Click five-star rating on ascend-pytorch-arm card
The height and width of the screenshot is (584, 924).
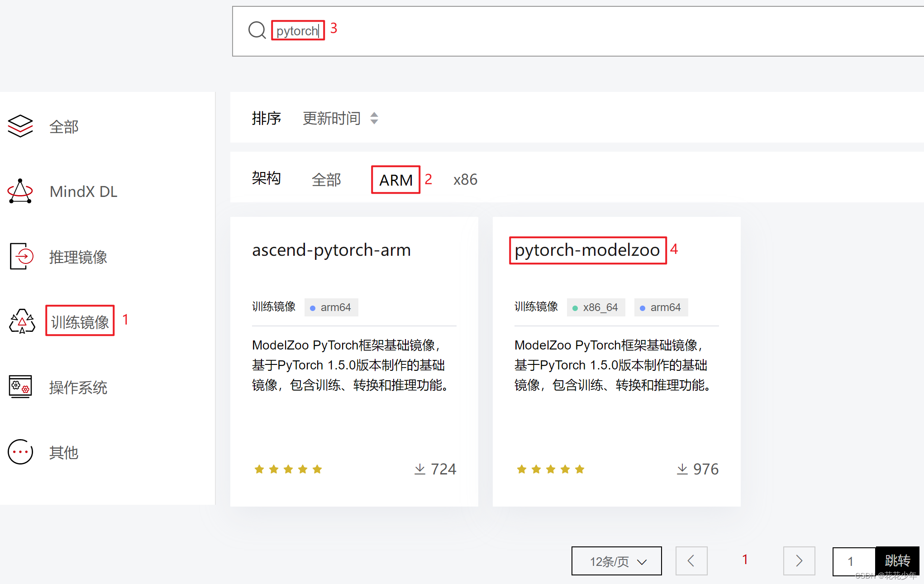click(x=288, y=469)
